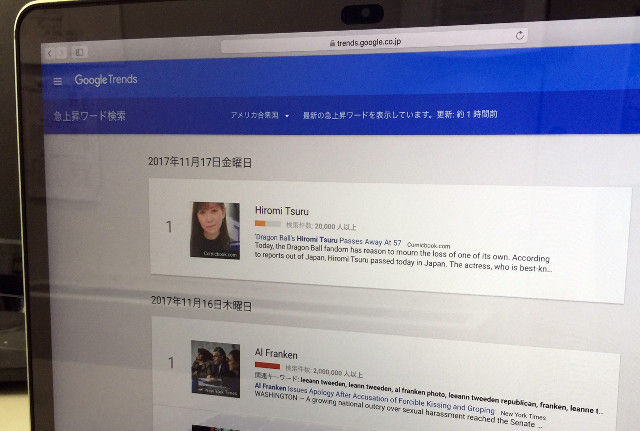Open the アメリカ合衆国 country dropdown
The width and height of the screenshot is (640, 431).
point(260,116)
